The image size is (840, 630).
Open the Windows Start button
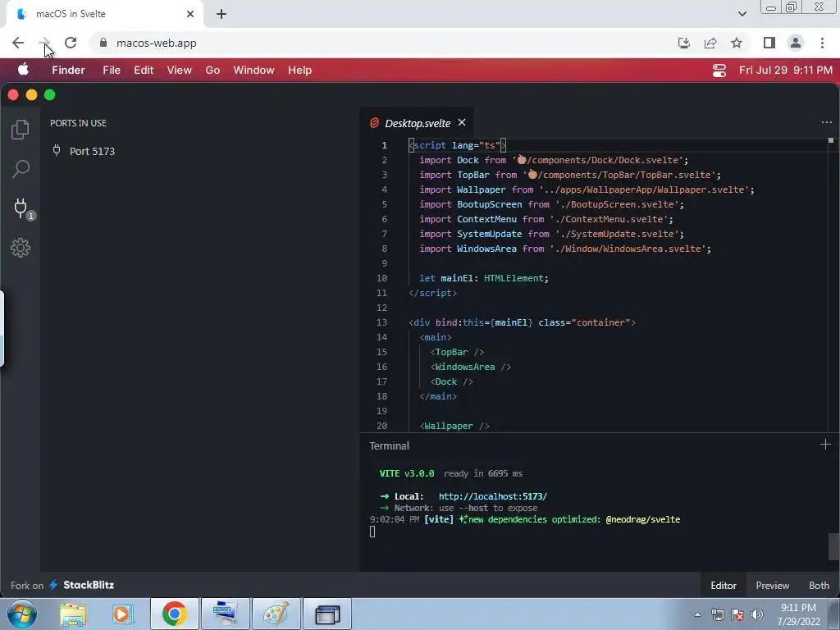22,614
